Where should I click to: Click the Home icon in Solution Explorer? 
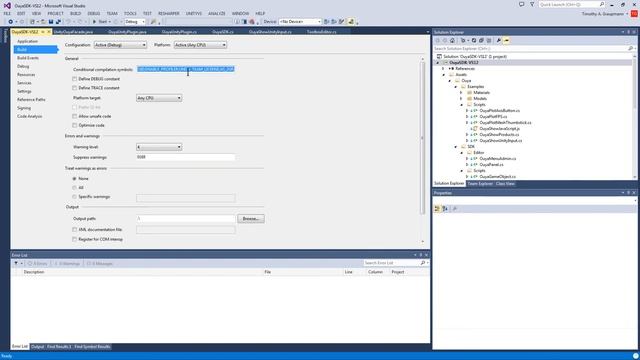(x=452, y=40)
